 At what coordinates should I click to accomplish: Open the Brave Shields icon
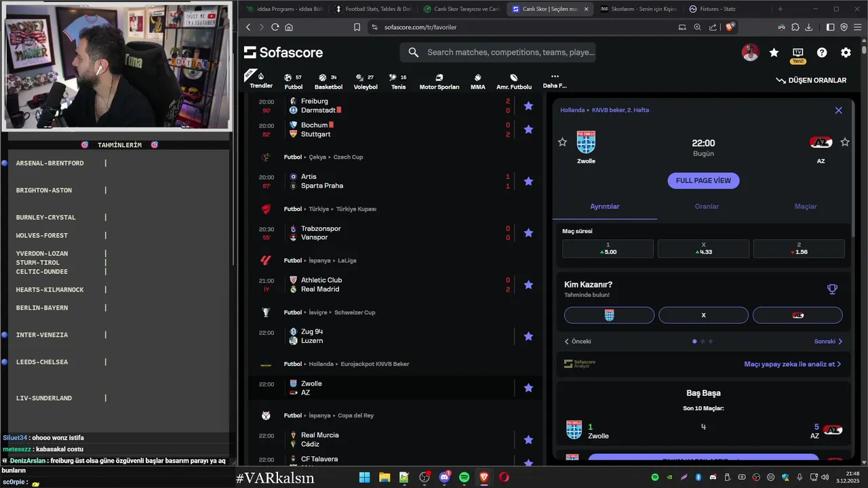[x=730, y=27]
